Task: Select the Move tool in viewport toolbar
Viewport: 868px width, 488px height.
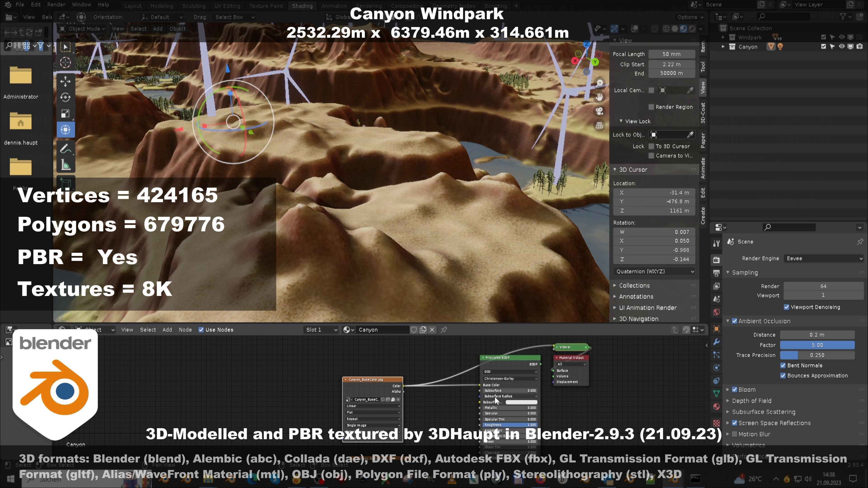Action: 65,81
